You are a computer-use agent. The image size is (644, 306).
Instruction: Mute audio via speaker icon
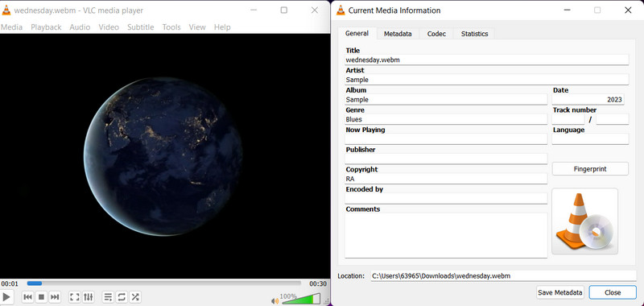275,301
